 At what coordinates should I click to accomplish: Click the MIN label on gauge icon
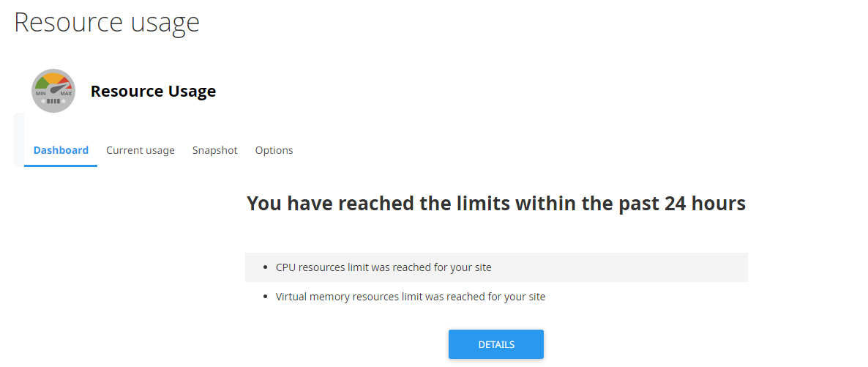[40, 94]
